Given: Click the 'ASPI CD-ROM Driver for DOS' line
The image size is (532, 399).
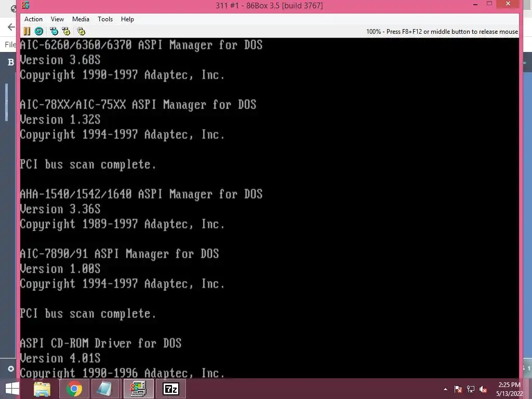Looking at the screenshot, I should 101,344.
